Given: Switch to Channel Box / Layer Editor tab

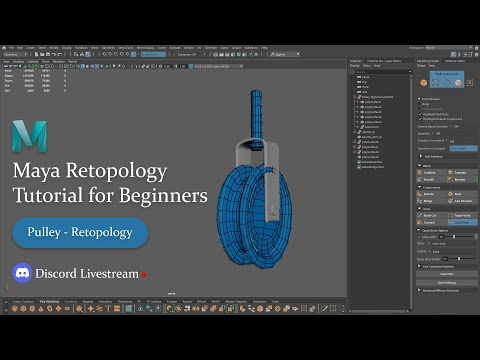Looking at the screenshot, I should pyautogui.click(x=384, y=61).
